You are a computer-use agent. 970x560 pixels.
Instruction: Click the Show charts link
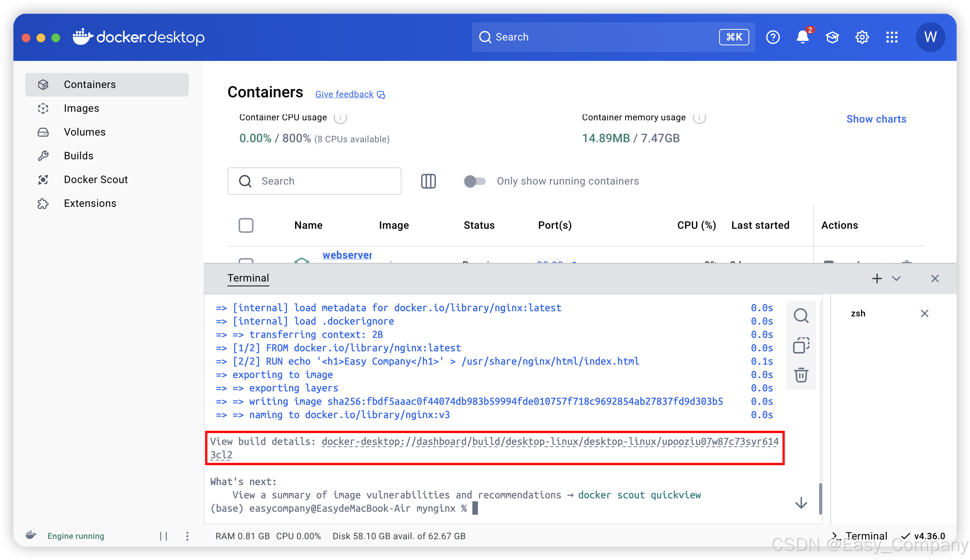pyautogui.click(x=876, y=119)
